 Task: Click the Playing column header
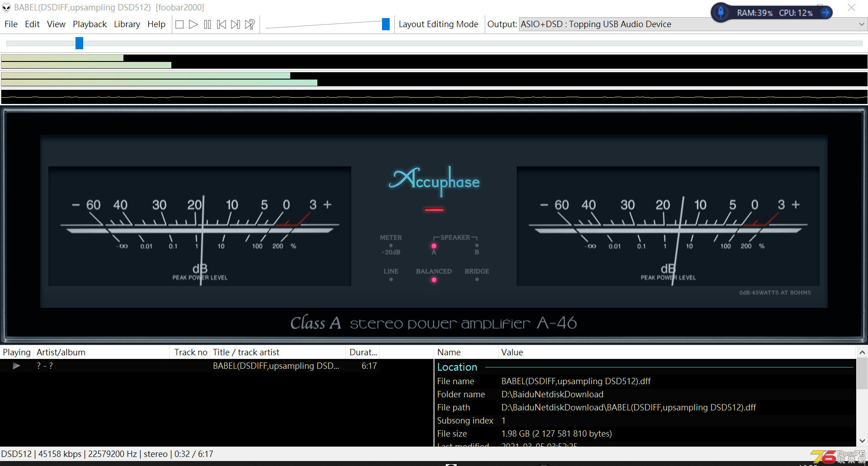point(17,352)
